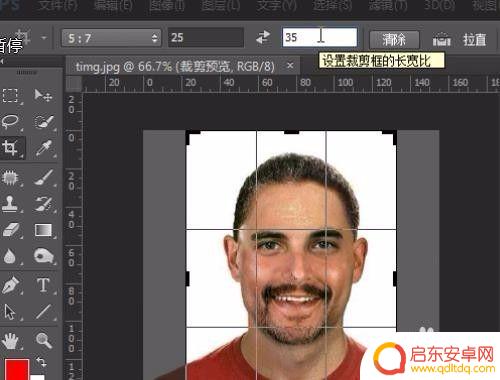
Task: Close the timg.jpg document tab
Action: coord(290,66)
